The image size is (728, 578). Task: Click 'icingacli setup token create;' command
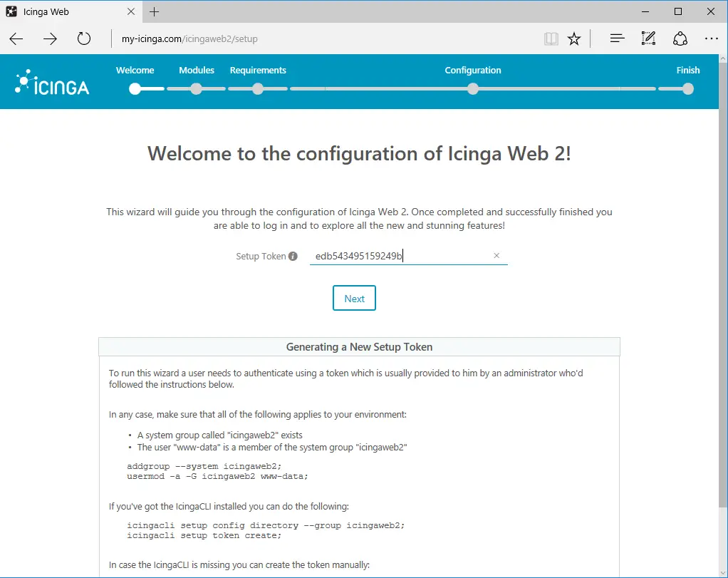click(x=204, y=535)
